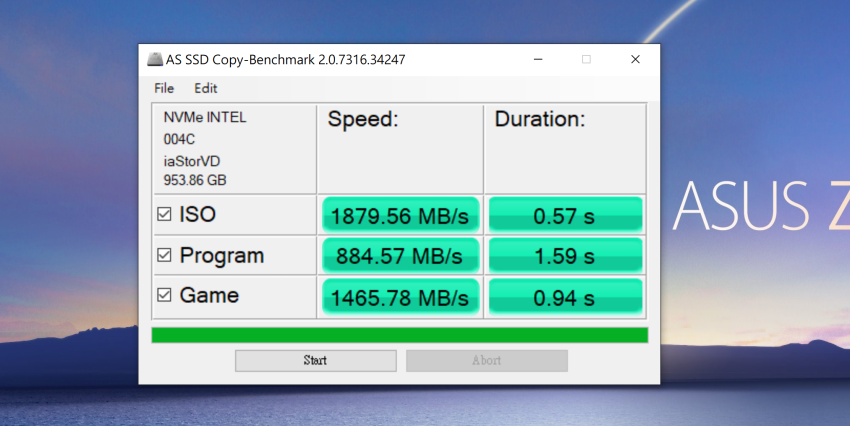Click the Program speed 884.57 MB/s value
The width and height of the screenshot is (850, 426).
point(400,256)
